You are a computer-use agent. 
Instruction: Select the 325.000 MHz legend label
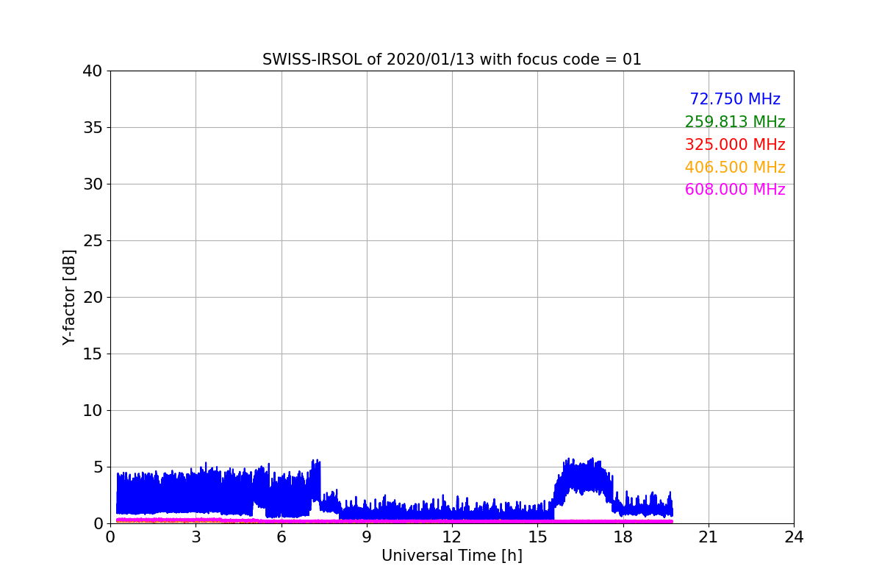[735, 145]
